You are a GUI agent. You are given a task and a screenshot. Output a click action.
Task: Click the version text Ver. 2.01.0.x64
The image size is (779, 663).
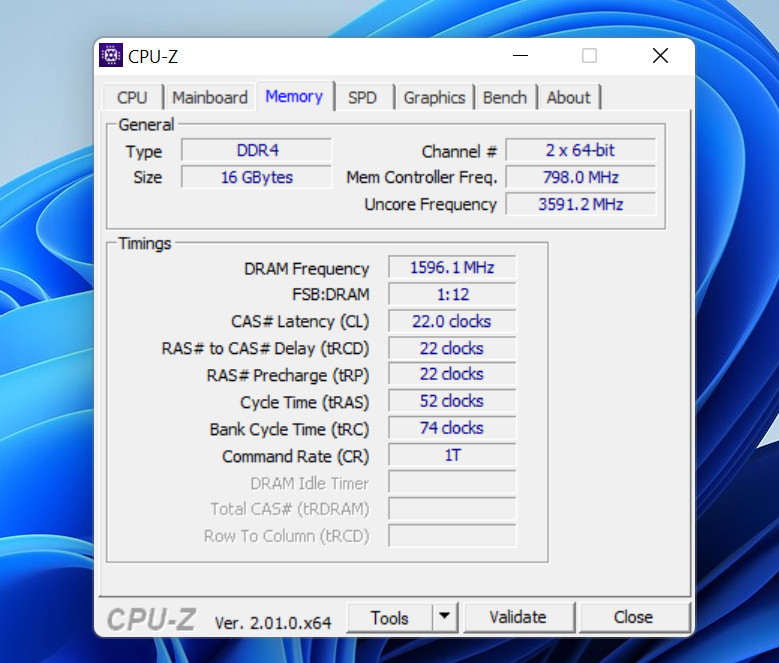pyautogui.click(x=273, y=623)
